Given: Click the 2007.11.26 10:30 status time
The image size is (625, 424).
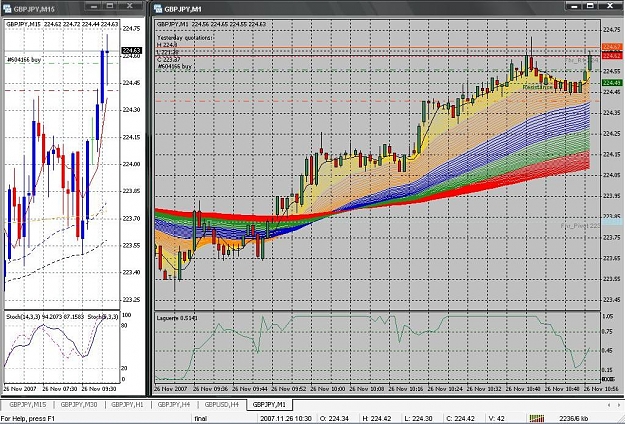Looking at the screenshot, I should 286,419.
